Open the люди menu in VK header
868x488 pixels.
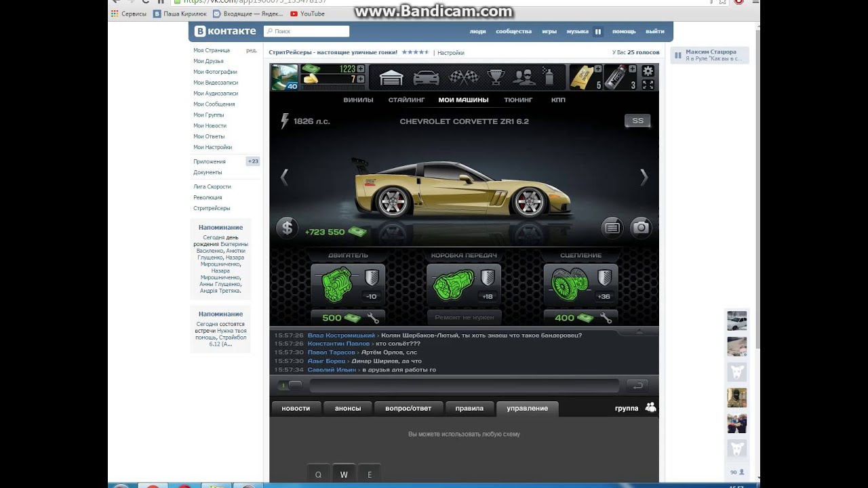click(x=477, y=31)
